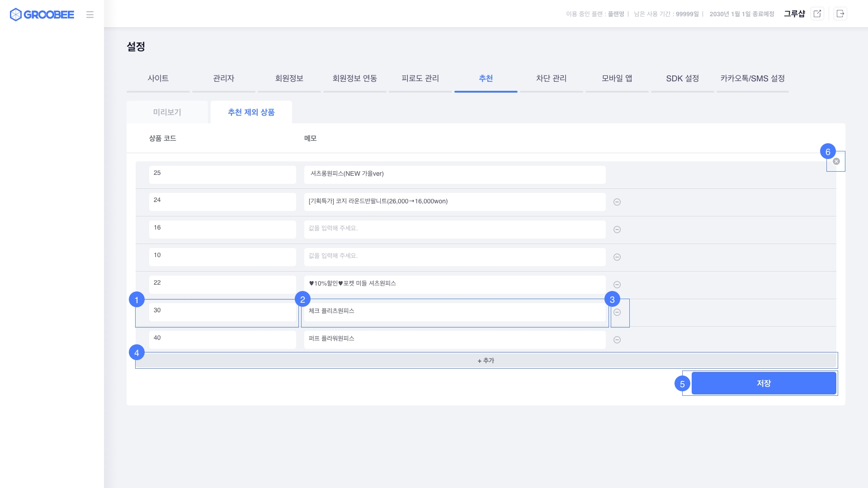Viewport: 868px width, 488px height.
Task: Remove row with product code 40
Action: [x=617, y=340]
